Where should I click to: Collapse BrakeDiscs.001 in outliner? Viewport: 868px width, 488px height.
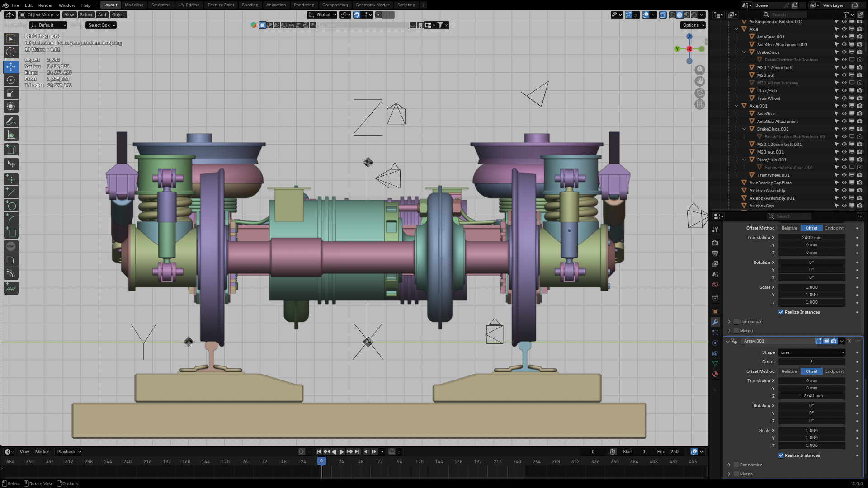pos(744,129)
